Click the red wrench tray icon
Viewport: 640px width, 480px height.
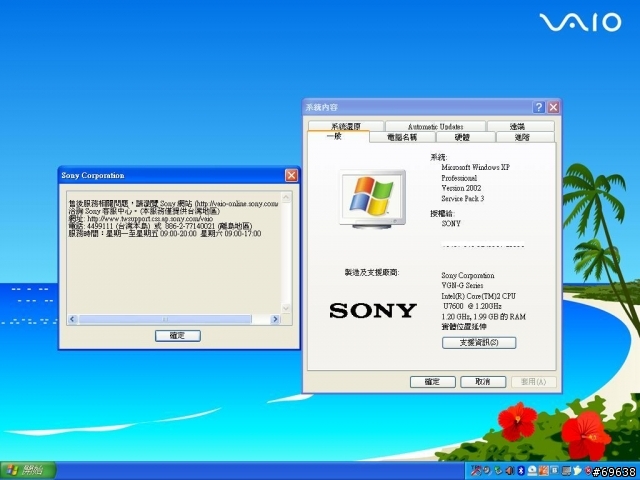coord(476,471)
